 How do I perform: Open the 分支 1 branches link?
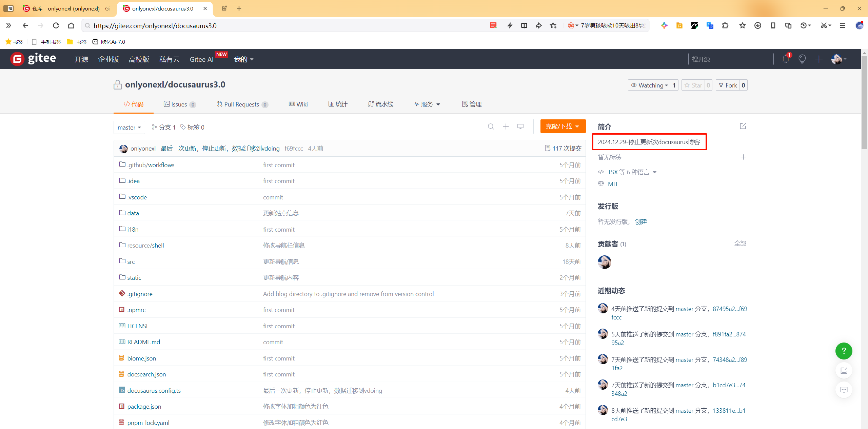coord(164,127)
